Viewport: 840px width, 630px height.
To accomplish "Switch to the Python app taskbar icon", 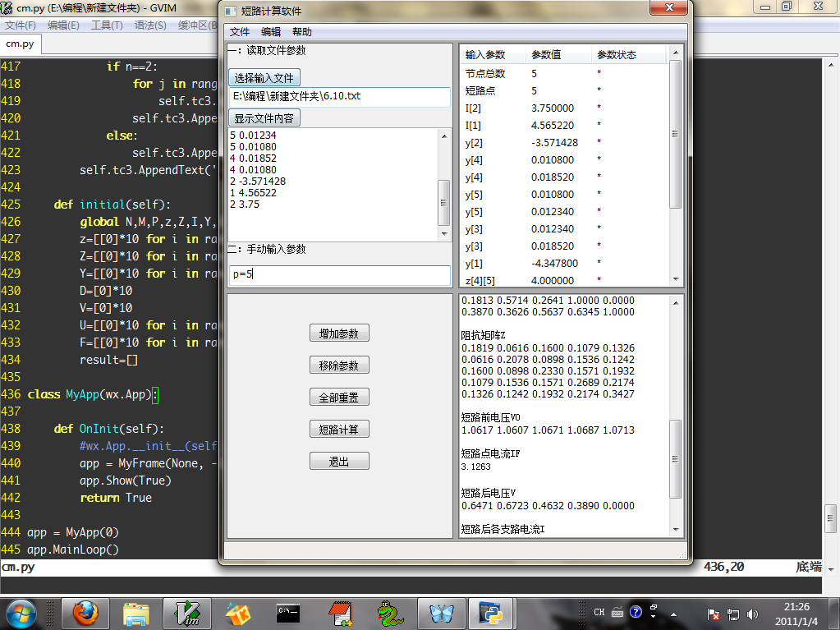I will (492, 614).
